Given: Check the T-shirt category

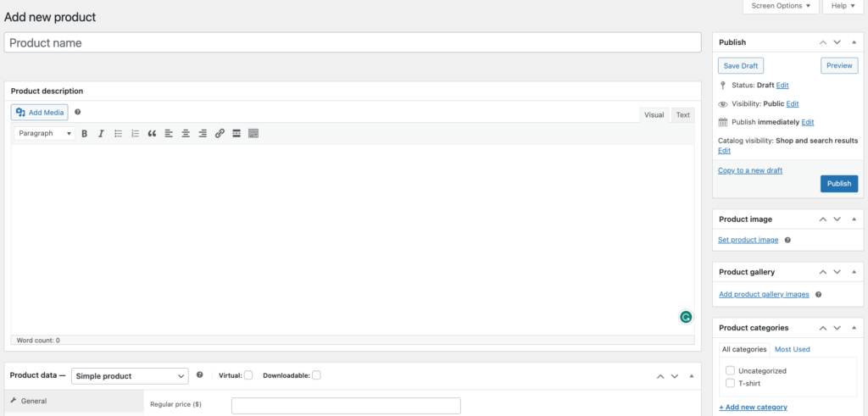Looking at the screenshot, I should 730,383.
